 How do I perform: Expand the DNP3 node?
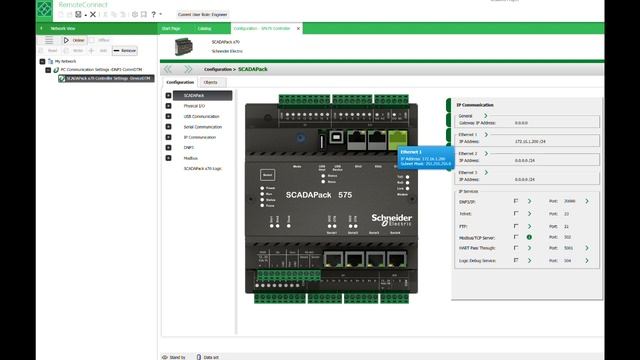tap(168, 147)
